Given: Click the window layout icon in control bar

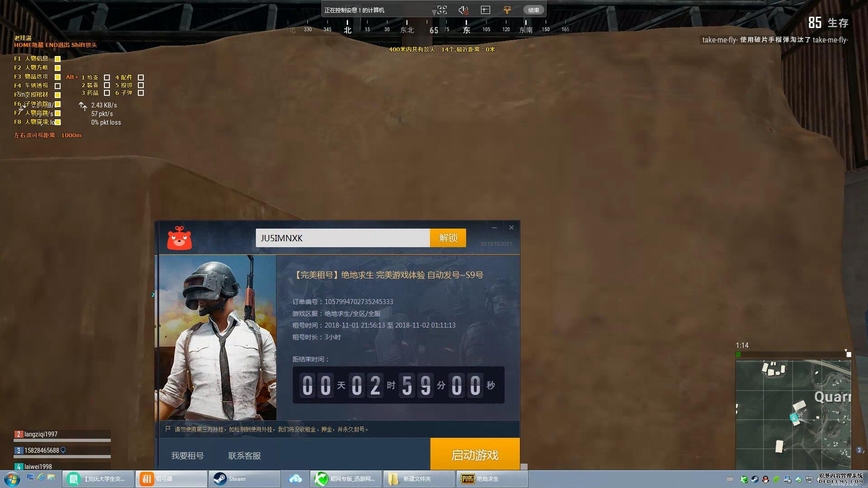Looking at the screenshot, I should (x=486, y=10).
